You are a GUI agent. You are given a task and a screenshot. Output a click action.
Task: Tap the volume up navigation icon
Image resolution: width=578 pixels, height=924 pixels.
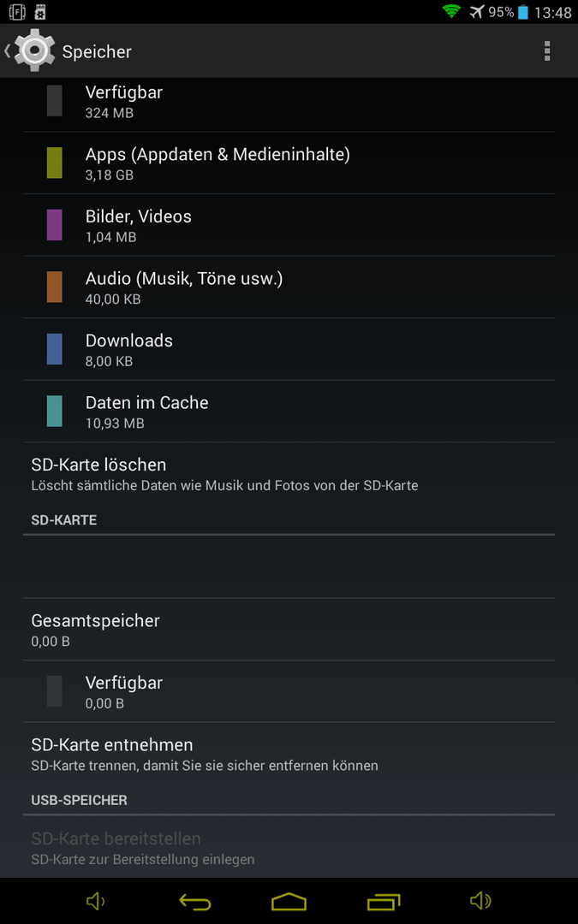click(480, 900)
